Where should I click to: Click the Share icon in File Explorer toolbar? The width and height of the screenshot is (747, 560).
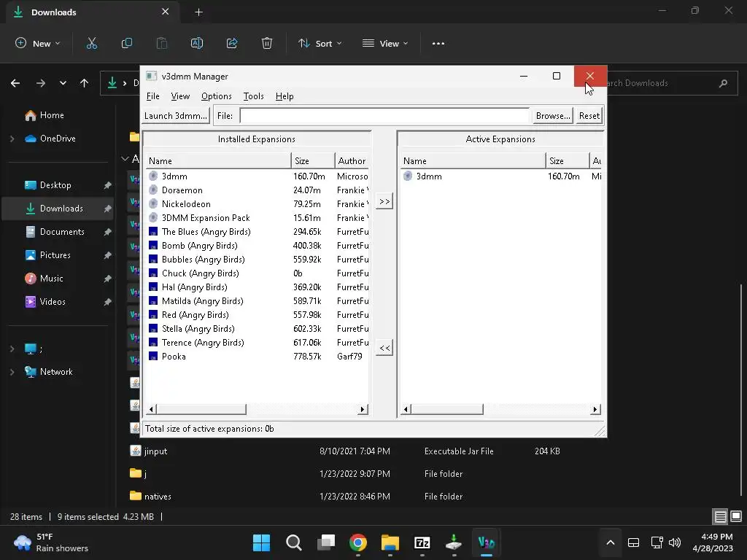(232, 43)
